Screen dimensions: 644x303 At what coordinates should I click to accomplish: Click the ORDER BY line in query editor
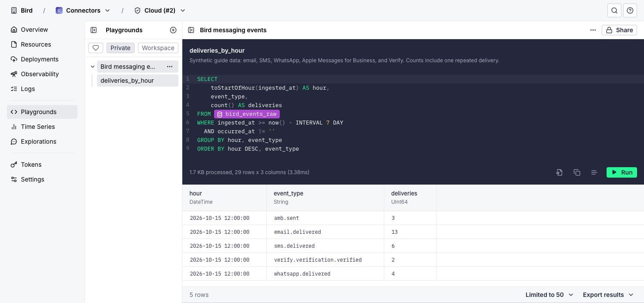(248, 148)
